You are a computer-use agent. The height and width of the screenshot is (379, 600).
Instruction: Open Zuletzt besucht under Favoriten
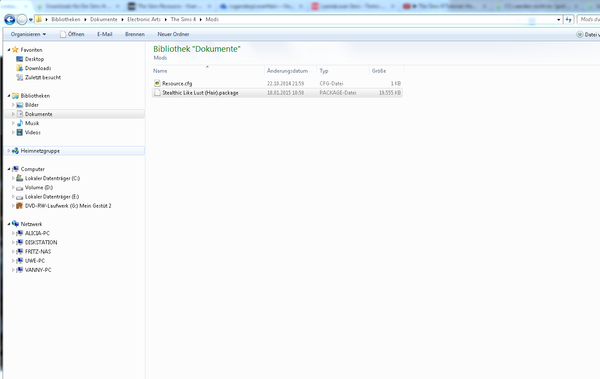click(43, 77)
